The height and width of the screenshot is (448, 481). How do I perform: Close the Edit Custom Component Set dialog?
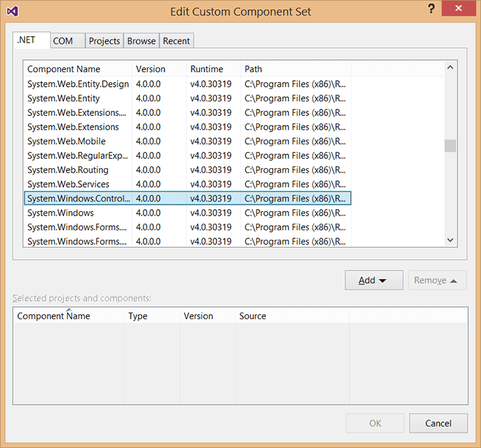(458, 8)
